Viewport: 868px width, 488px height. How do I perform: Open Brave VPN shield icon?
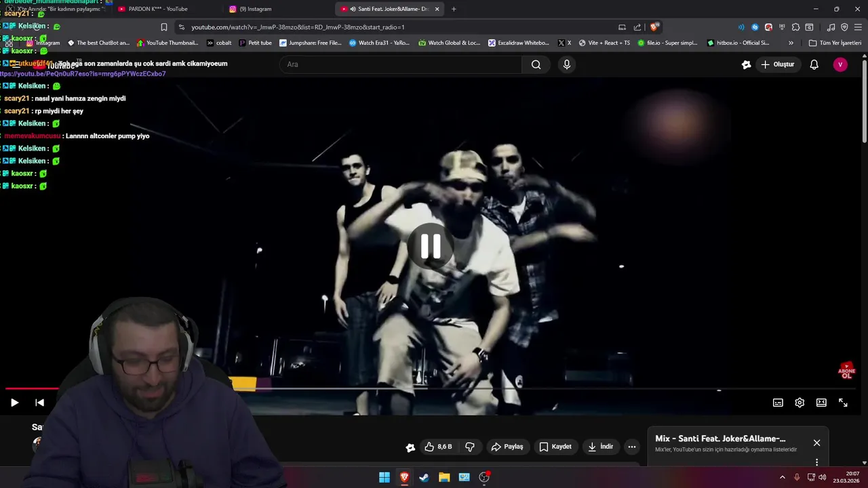tap(844, 27)
